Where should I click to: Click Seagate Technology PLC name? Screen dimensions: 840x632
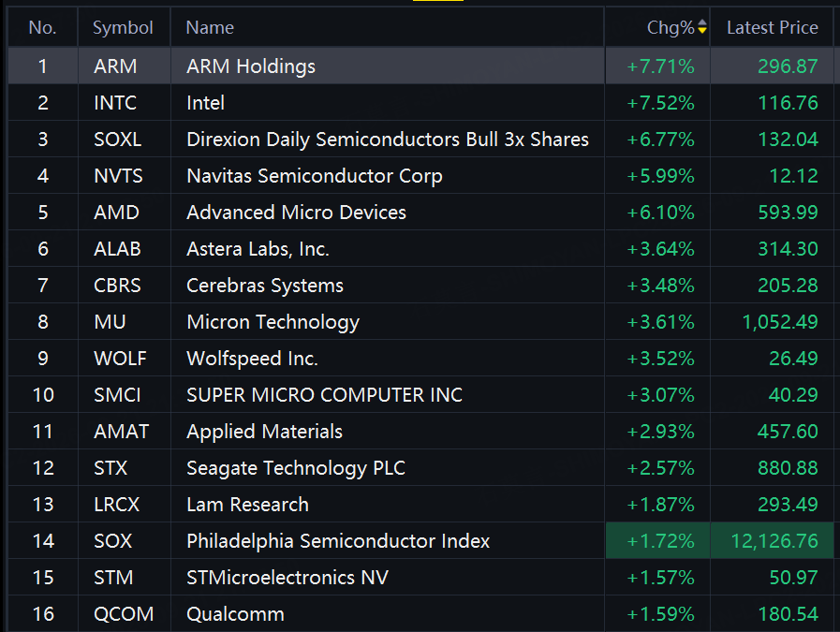(296, 468)
